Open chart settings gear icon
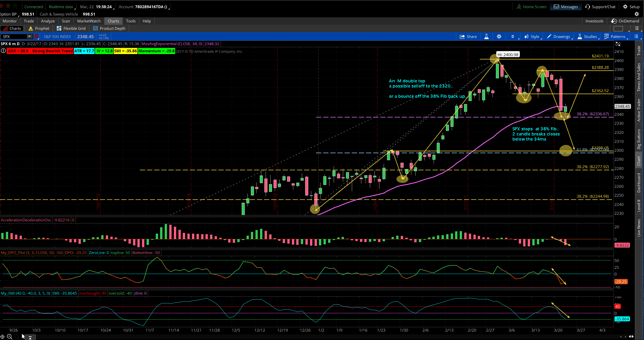 pyautogui.click(x=499, y=37)
